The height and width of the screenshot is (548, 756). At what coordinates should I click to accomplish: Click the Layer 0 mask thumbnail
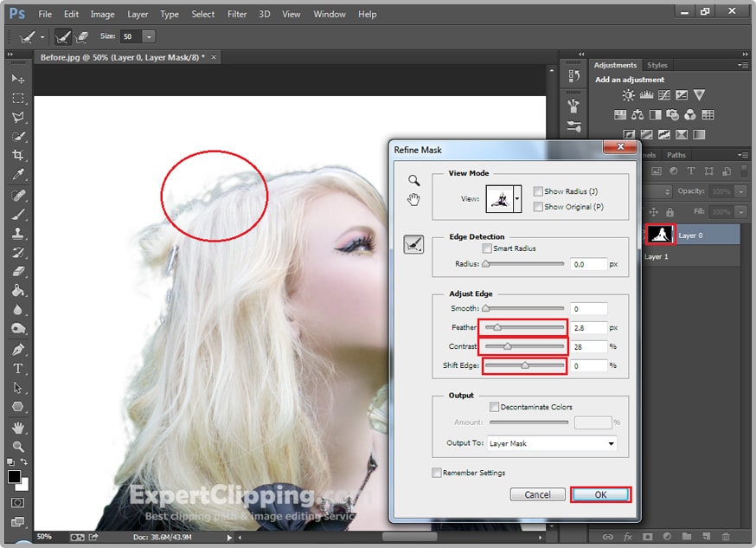(661, 235)
